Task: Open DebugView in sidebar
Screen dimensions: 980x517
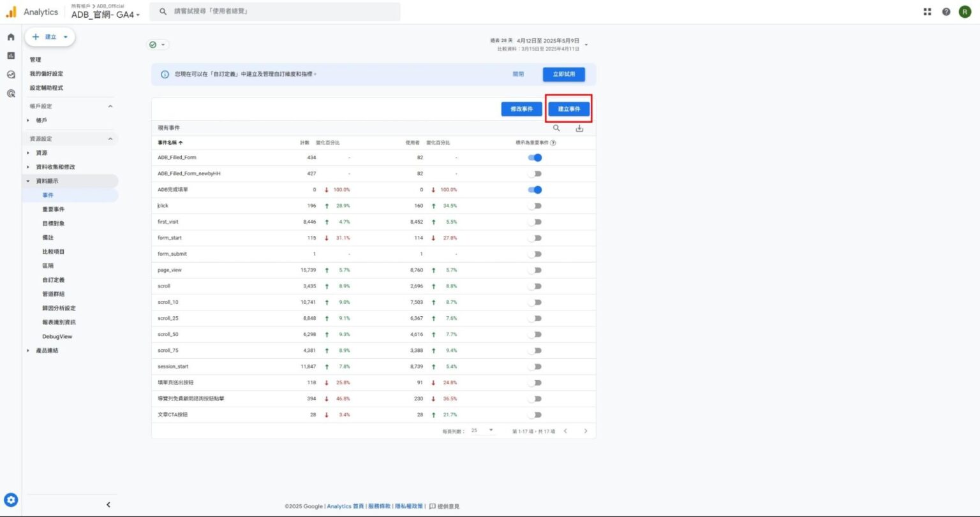Action: (x=57, y=337)
